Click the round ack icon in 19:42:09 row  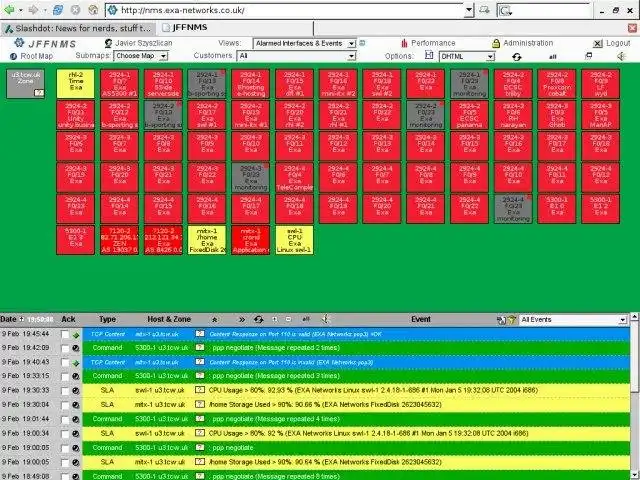coord(76,349)
